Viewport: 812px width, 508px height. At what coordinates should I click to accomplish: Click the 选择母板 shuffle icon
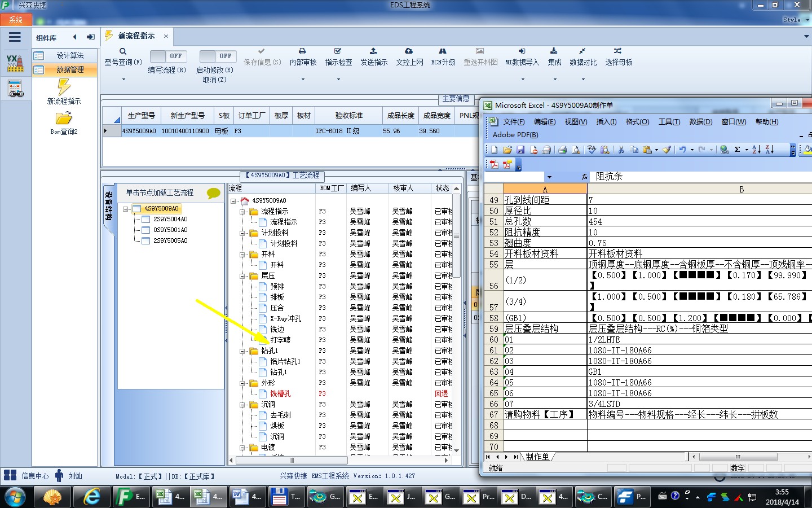(x=618, y=51)
